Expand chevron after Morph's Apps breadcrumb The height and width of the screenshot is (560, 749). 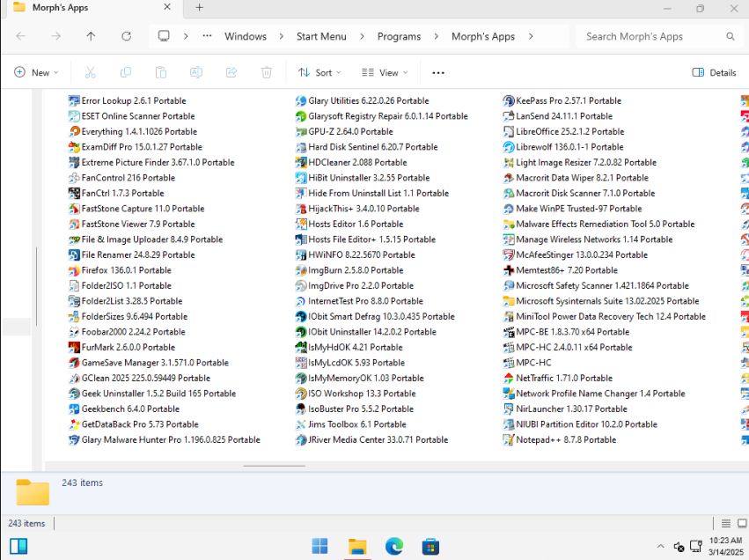coord(531,36)
